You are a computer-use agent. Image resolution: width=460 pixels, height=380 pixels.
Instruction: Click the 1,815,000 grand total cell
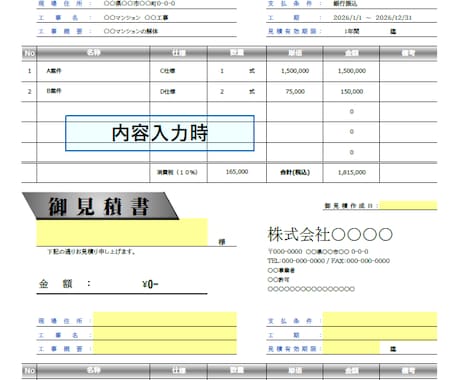[351, 172]
